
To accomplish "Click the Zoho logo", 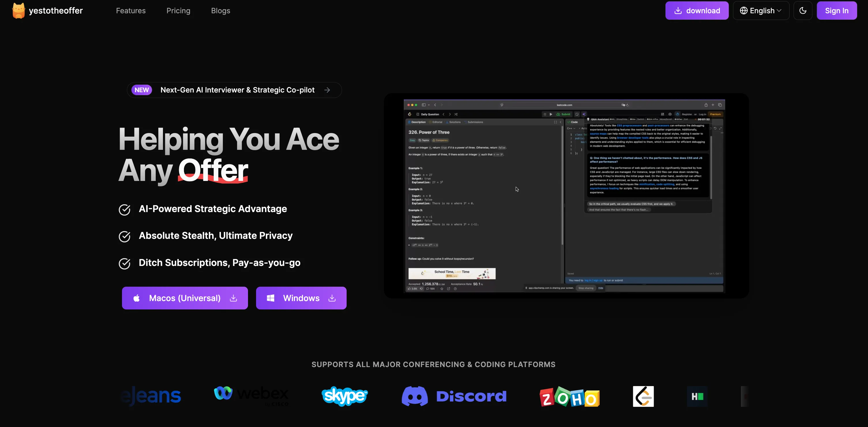I will pos(570,397).
